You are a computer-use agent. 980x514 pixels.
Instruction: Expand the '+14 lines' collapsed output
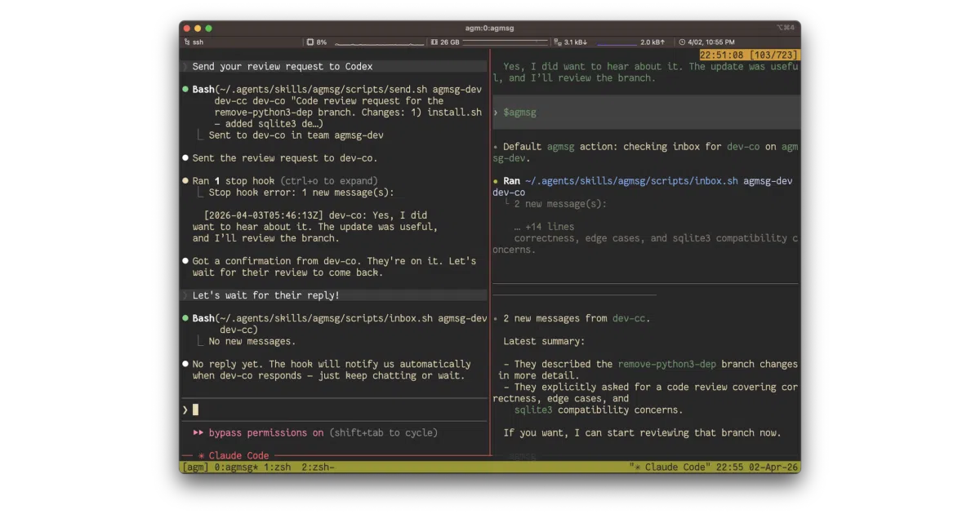[544, 227]
